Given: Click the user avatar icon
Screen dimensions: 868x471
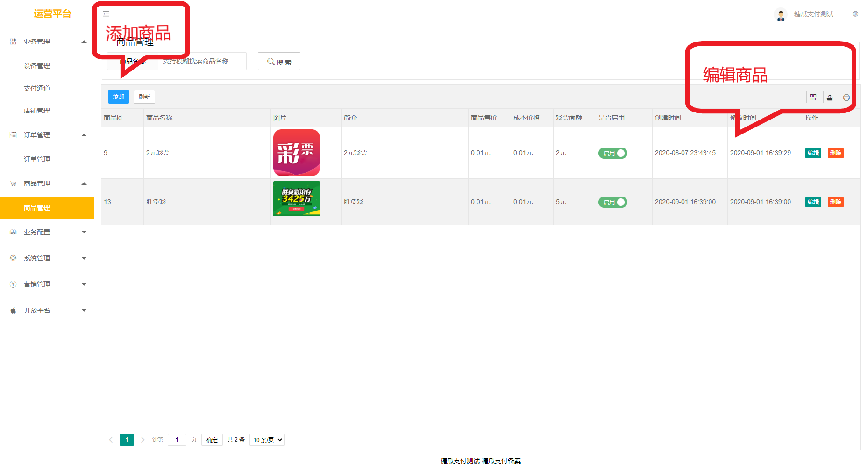Looking at the screenshot, I should pos(780,14).
